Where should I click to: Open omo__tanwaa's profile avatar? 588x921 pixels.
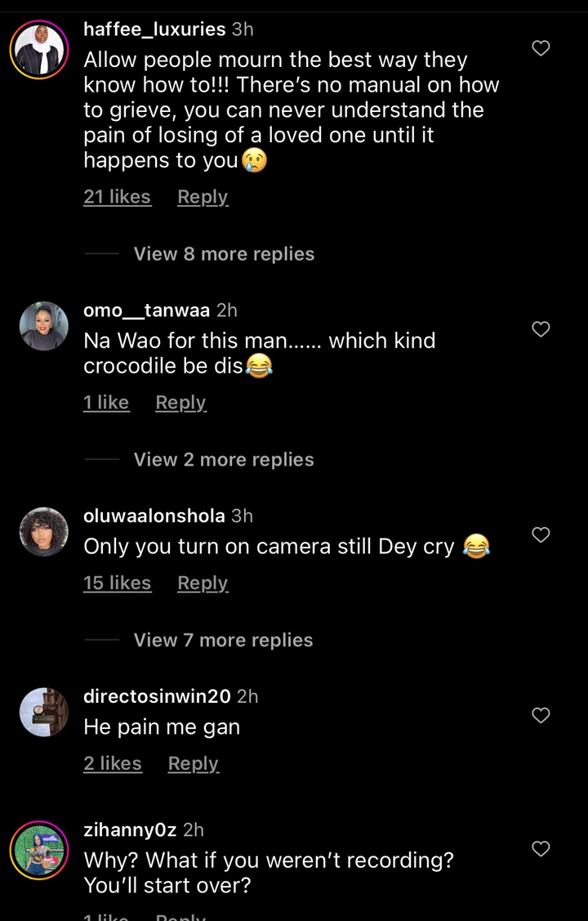pos(43,326)
